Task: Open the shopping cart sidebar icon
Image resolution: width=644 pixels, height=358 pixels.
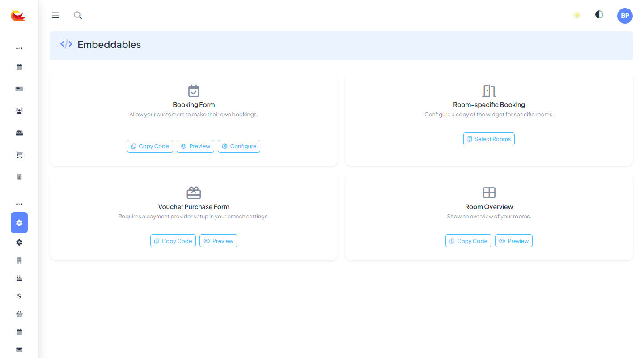Action: [x=19, y=155]
